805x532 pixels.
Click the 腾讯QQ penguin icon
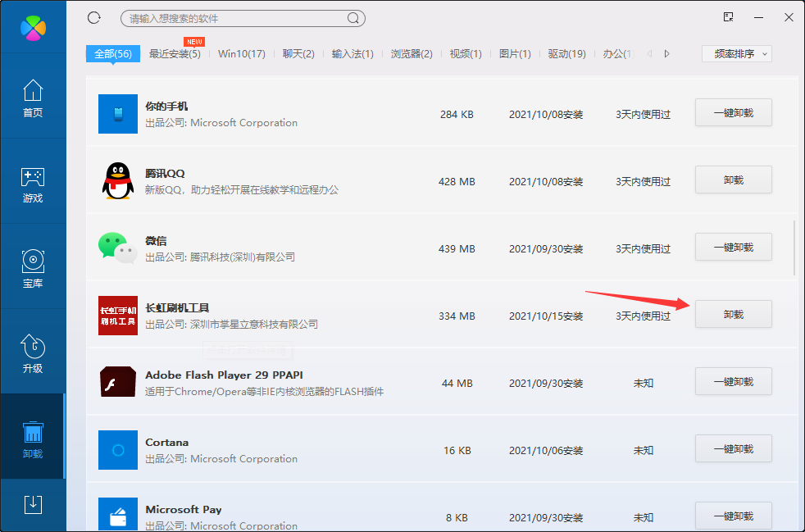tap(118, 181)
